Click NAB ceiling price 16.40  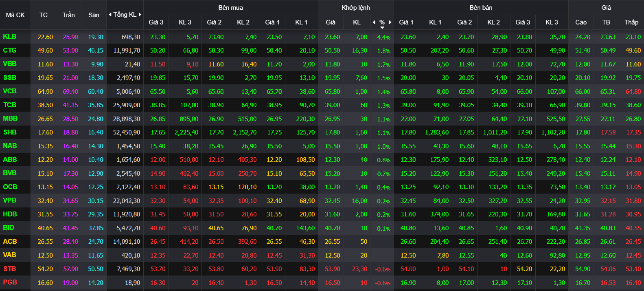(70, 146)
